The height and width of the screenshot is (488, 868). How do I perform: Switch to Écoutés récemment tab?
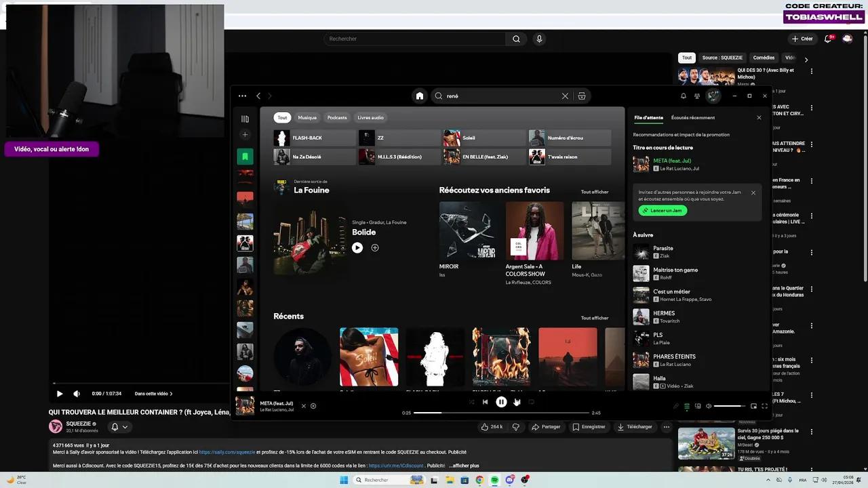pyautogui.click(x=693, y=118)
